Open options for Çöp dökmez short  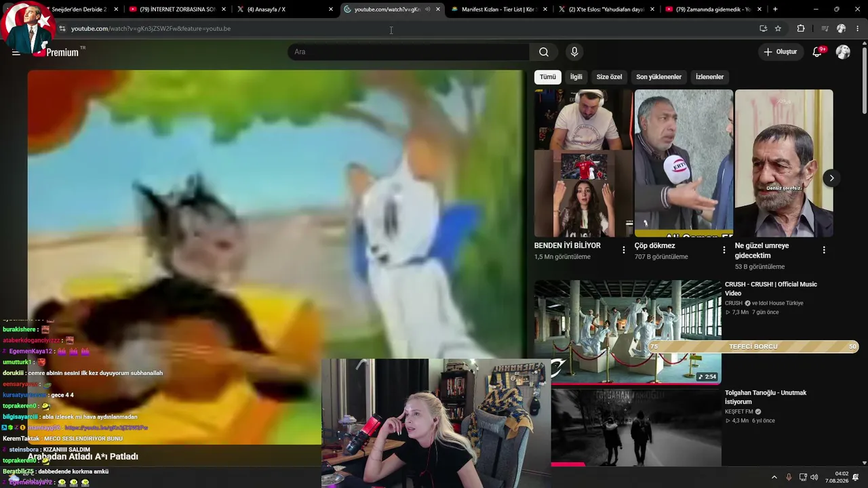[724, 250]
